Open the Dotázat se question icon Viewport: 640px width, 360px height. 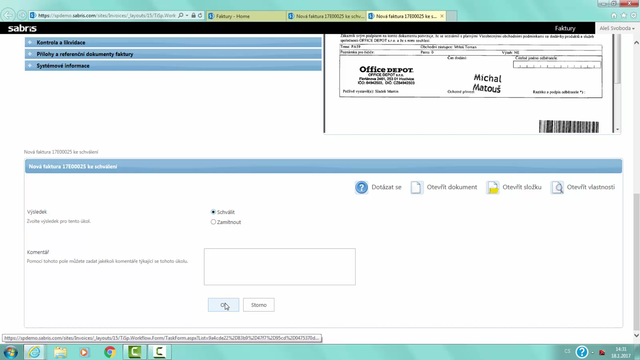pyautogui.click(x=361, y=187)
